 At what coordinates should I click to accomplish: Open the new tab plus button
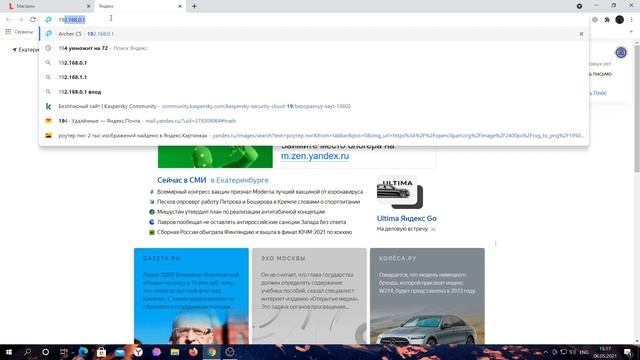[x=194, y=6]
